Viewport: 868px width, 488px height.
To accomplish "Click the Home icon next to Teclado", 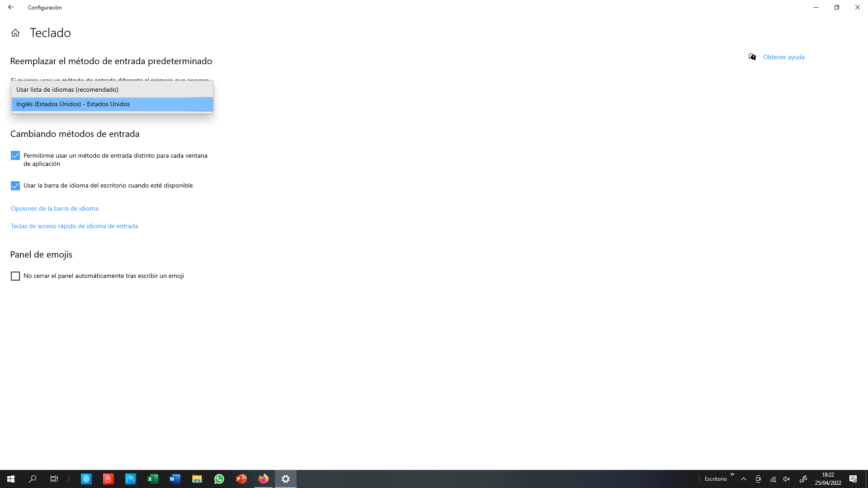I will point(16,33).
